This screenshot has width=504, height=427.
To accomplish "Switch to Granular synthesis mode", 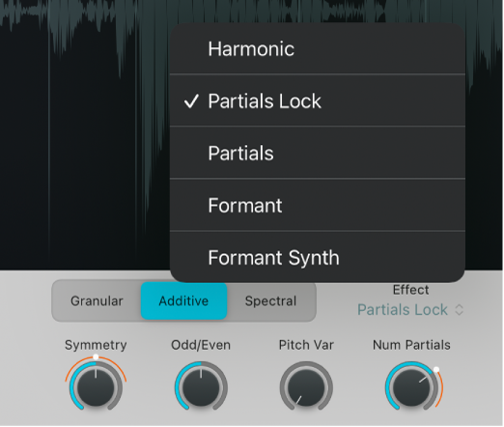I will pyautogui.click(x=97, y=301).
